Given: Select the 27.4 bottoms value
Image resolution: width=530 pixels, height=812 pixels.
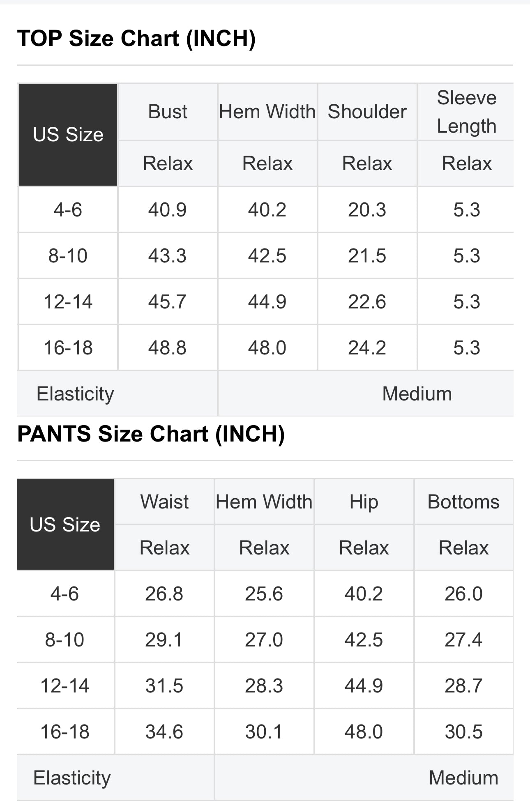Looking at the screenshot, I should coord(463,640).
